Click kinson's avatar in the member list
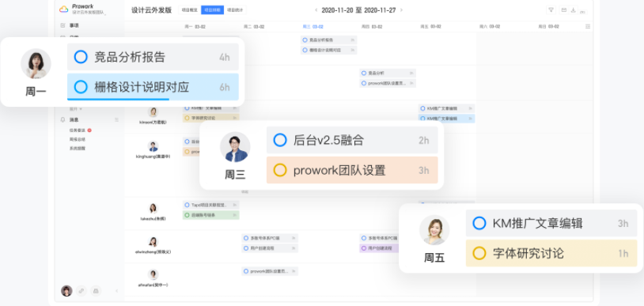The width and height of the screenshot is (644, 306). [x=153, y=111]
